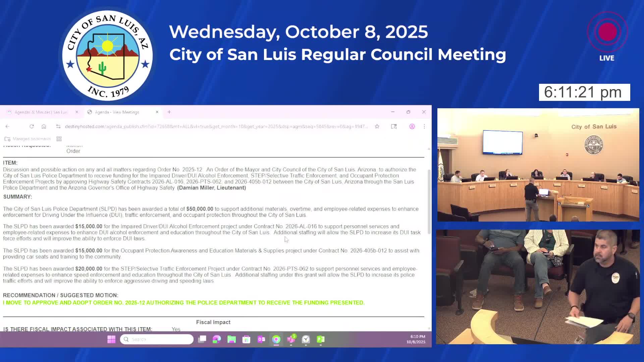Expand the Managed bookmarks folder
Screen dimensions: 644x362
(27, 138)
